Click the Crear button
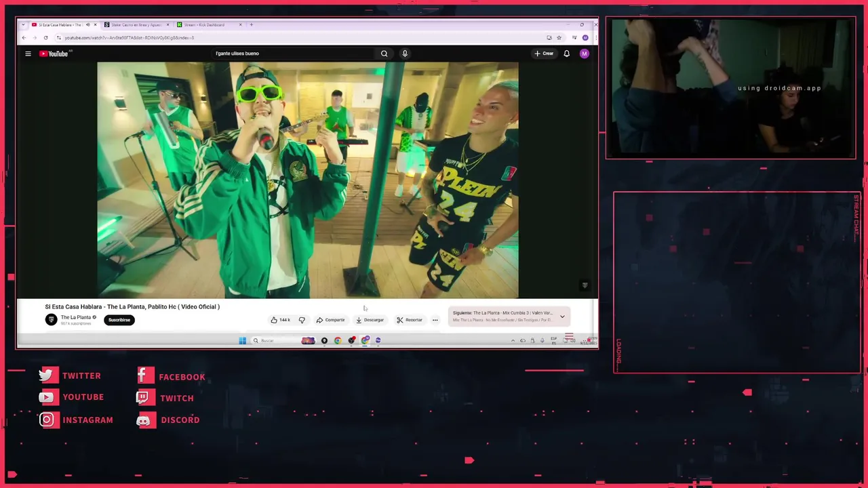 point(544,54)
